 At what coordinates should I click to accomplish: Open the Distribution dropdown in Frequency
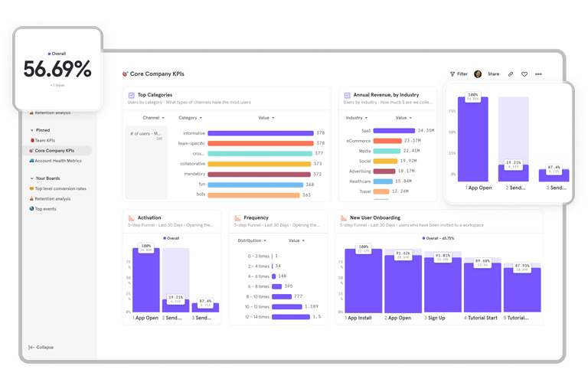[x=252, y=240]
